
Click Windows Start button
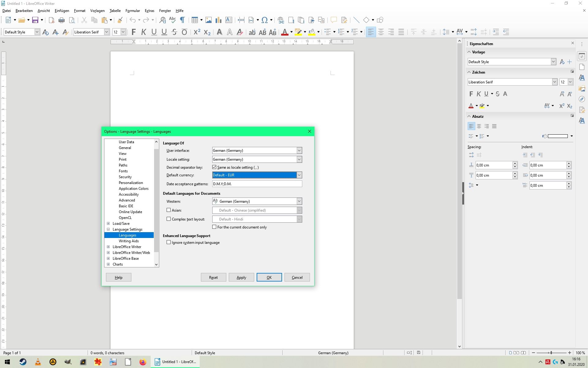pyautogui.click(x=7, y=362)
